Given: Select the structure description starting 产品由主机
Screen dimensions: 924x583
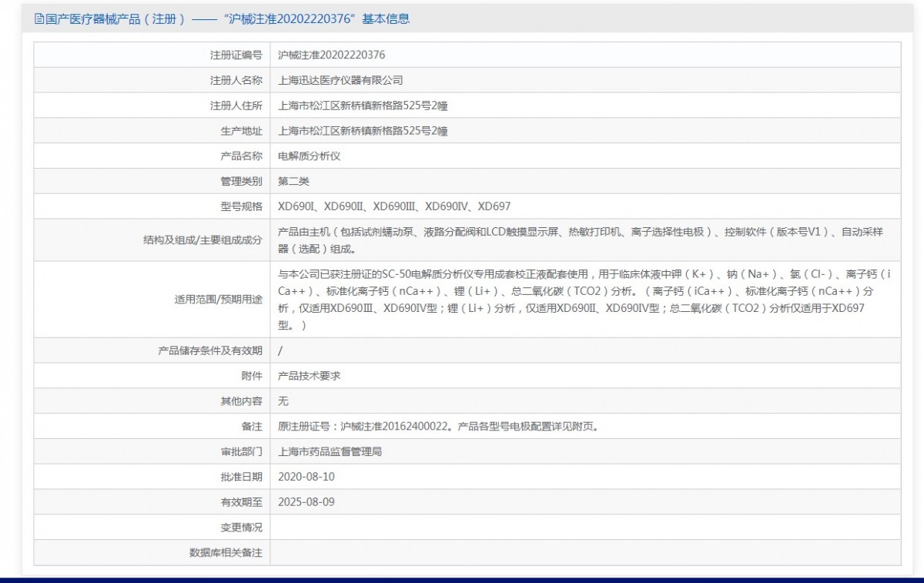Looking at the screenshot, I should click(579, 240).
